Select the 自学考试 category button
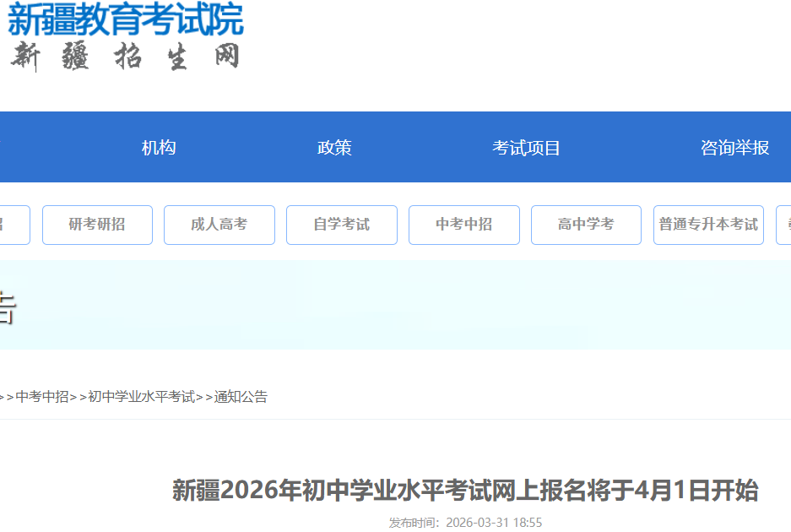The image size is (791, 532). (342, 225)
